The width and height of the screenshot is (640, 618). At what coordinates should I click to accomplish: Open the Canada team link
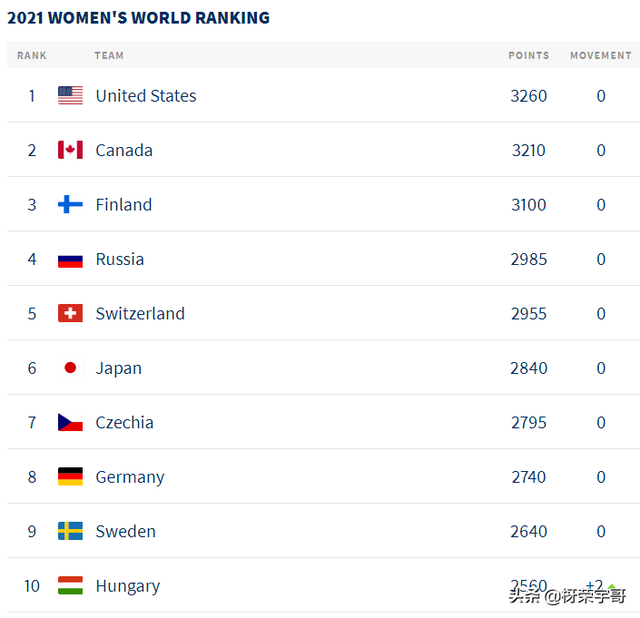point(124,150)
